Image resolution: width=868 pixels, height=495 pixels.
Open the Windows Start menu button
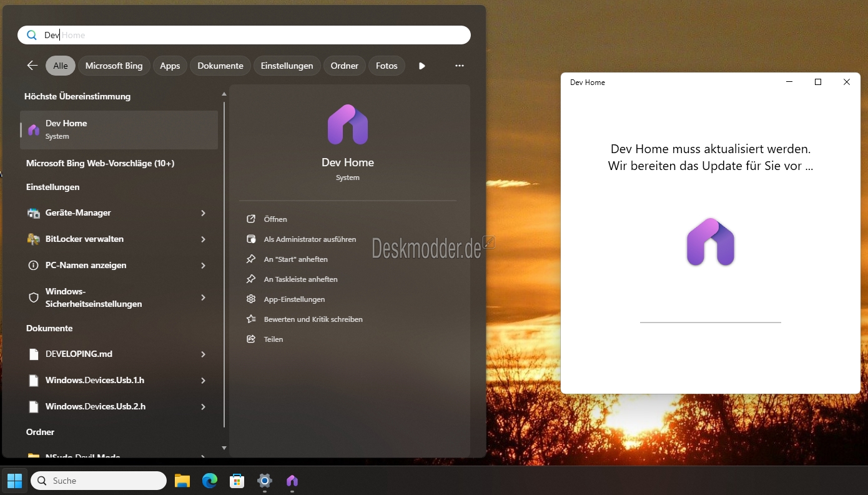pyautogui.click(x=14, y=481)
